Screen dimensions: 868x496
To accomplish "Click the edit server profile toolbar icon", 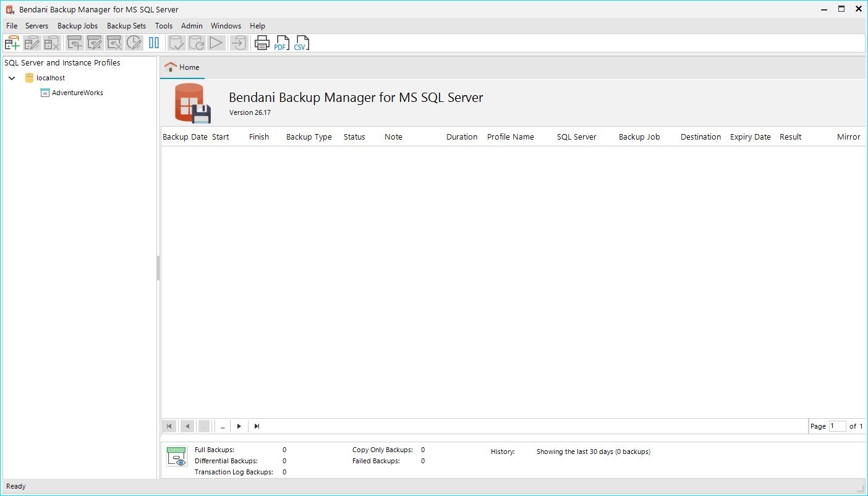I will [x=32, y=43].
